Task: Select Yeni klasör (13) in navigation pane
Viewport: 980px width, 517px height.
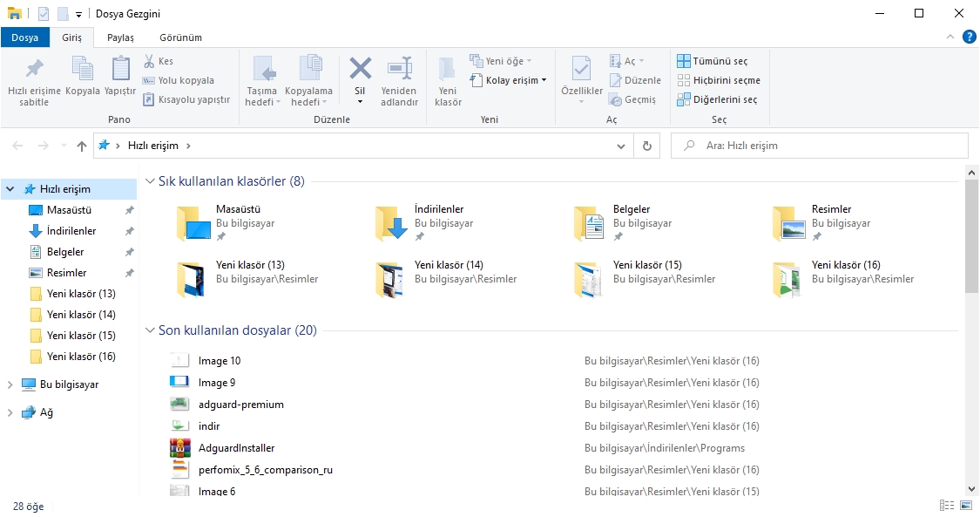Action: pyautogui.click(x=81, y=294)
